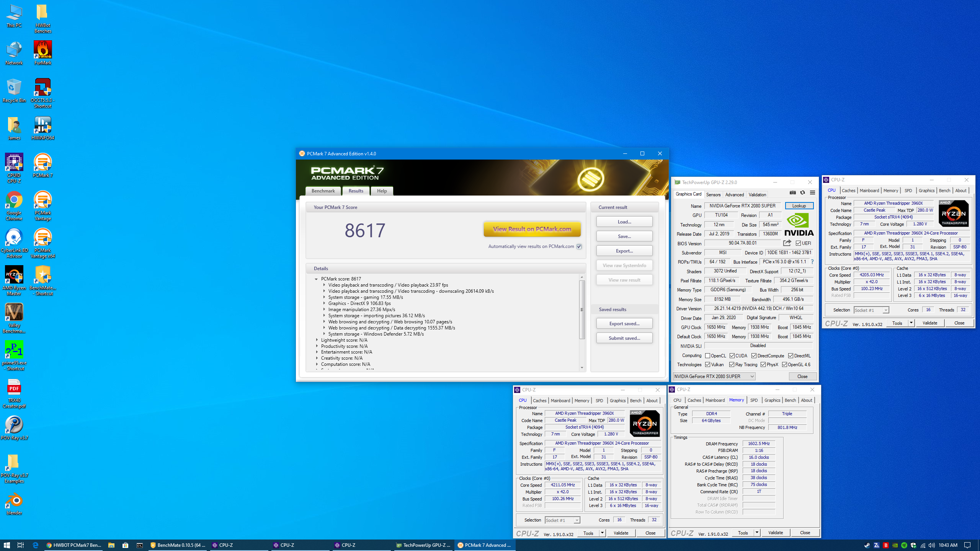This screenshot has height=551, width=980.
Task: Open File Explorer from taskbar
Action: (x=111, y=545)
